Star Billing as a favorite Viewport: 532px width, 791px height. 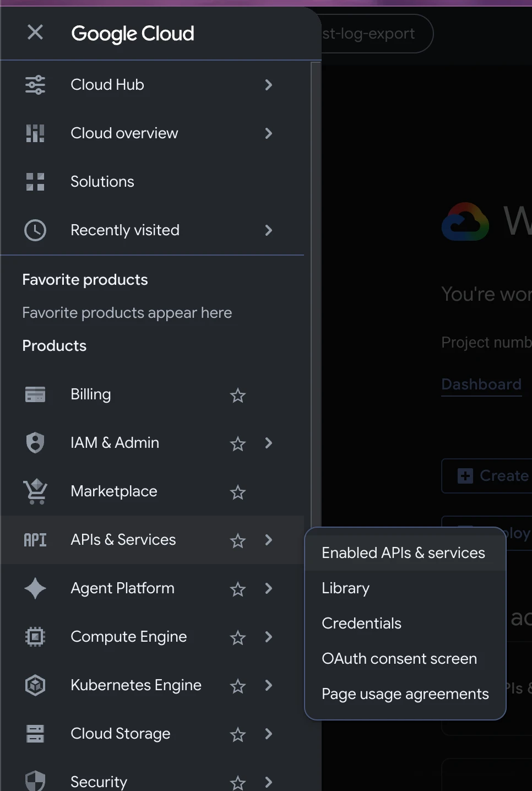tap(238, 395)
